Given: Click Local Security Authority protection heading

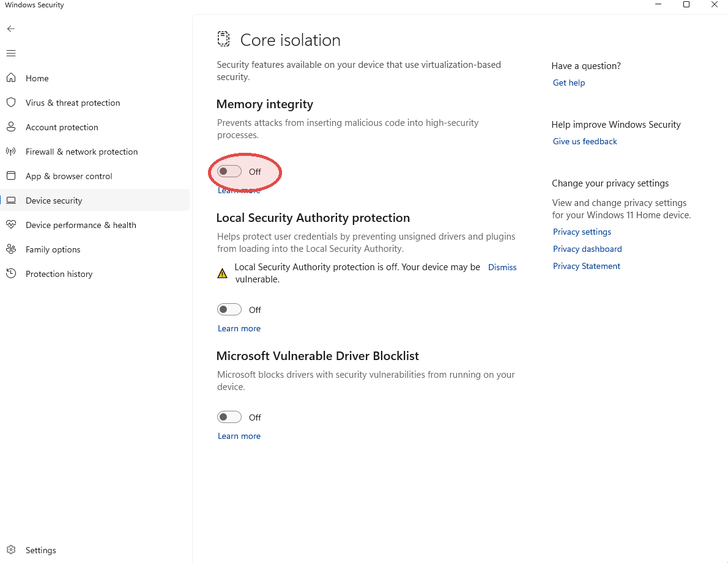Looking at the screenshot, I should tap(313, 218).
